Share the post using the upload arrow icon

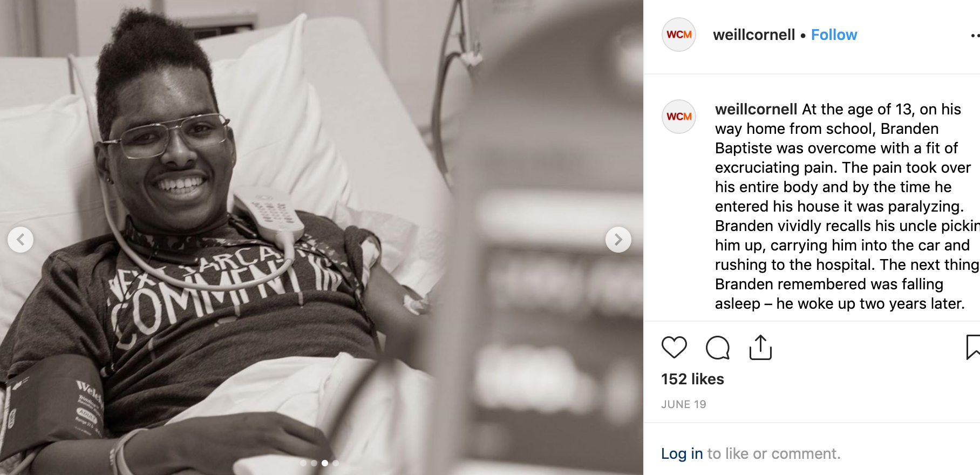pyautogui.click(x=760, y=347)
